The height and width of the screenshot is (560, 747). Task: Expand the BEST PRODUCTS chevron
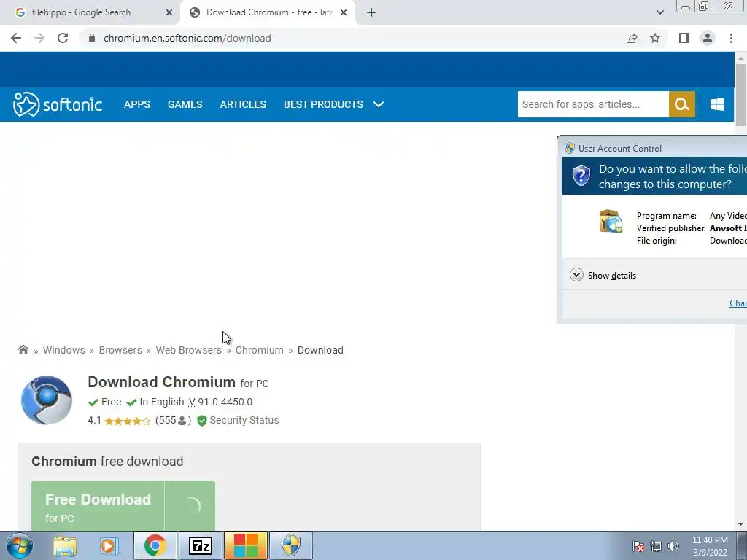[379, 104]
